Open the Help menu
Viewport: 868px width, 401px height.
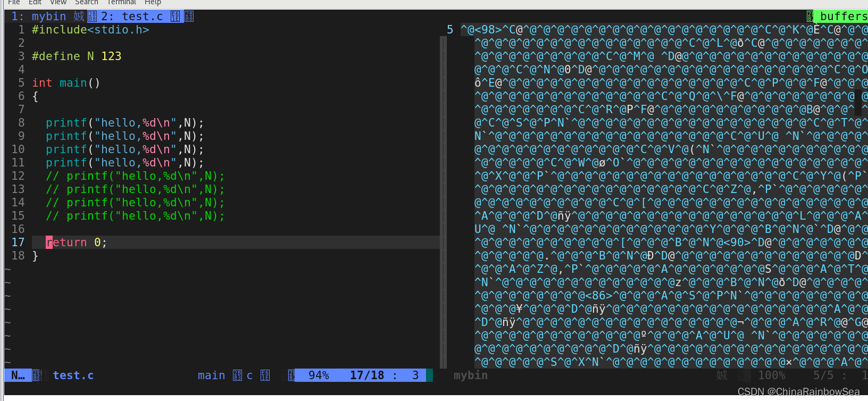[x=153, y=3]
